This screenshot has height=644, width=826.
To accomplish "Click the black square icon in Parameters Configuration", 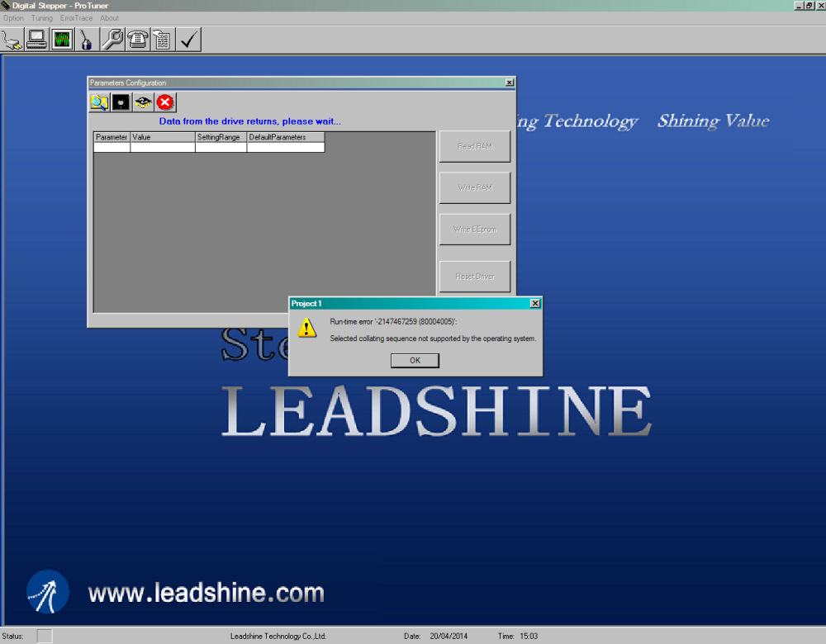I will [x=121, y=102].
